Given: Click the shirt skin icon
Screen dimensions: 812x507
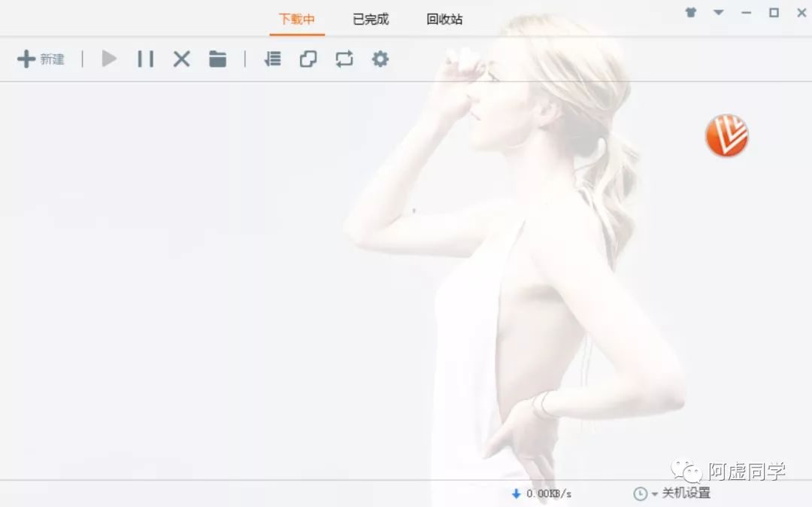Looking at the screenshot, I should coord(691,12).
